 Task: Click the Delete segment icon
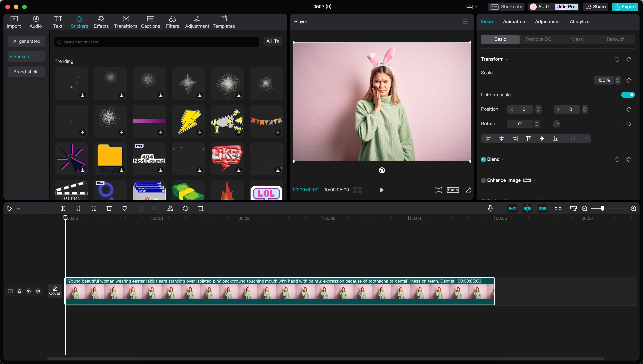pos(109,208)
